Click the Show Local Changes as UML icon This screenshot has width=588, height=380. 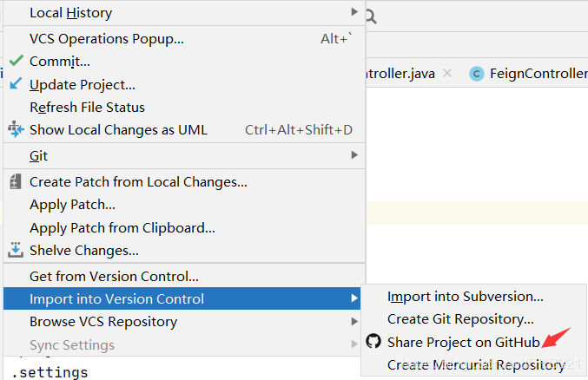point(16,130)
